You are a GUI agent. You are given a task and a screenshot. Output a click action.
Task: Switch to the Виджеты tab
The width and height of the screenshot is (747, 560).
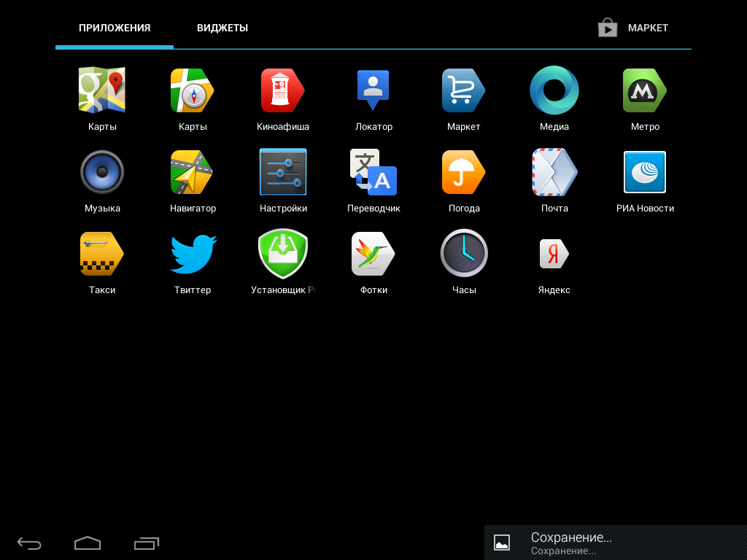click(x=222, y=28)
